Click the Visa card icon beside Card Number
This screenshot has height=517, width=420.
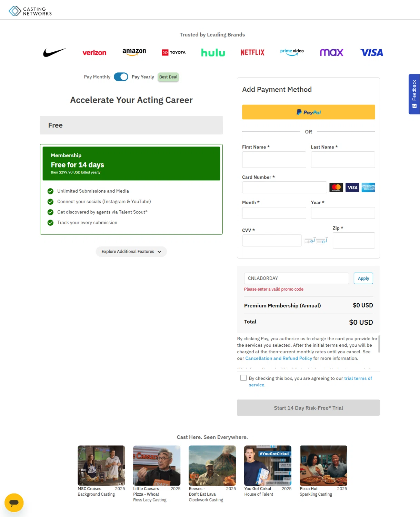coord(352,187)
